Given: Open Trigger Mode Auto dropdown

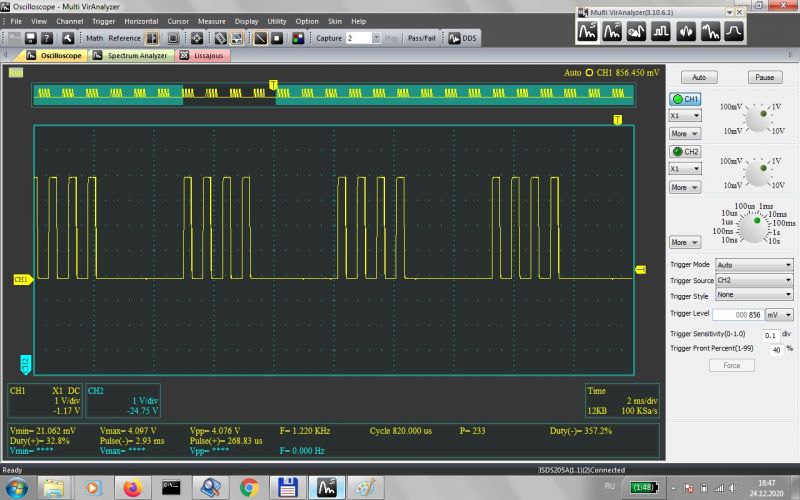Looking at the screenshot, I should pos(754,265).
